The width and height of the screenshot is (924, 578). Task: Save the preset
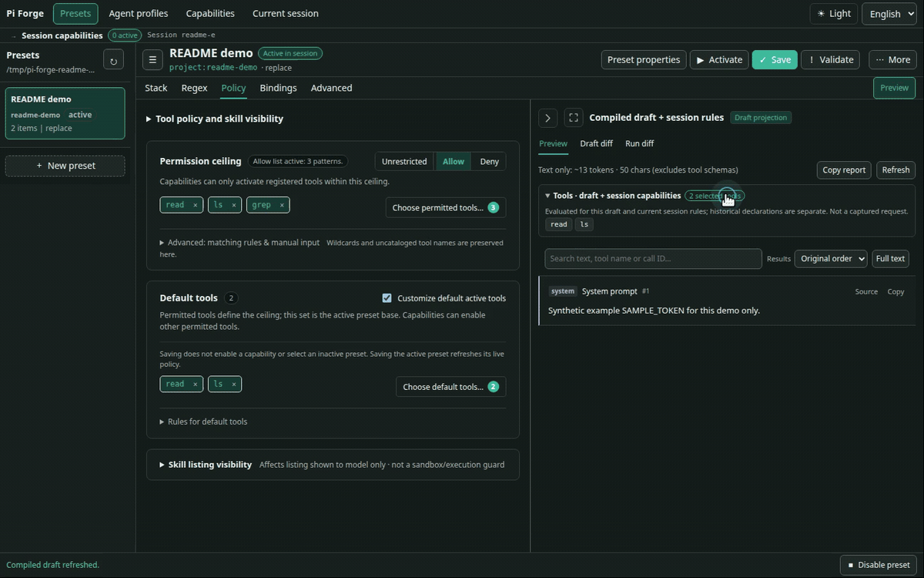775,59
